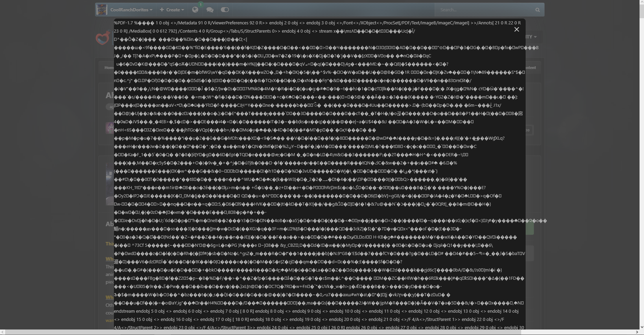Open the globe notifications icon

(195, 10)
